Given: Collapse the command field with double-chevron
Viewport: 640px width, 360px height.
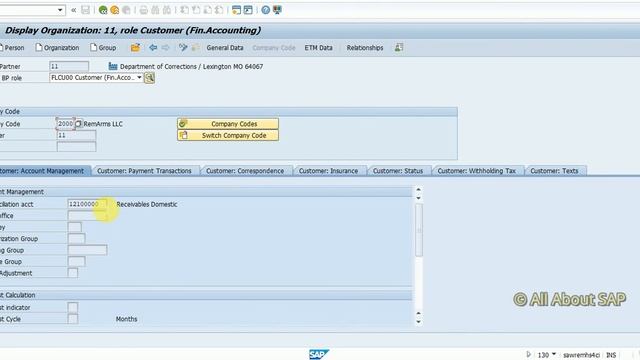Looking at the screenshot, I should point(73,10).
